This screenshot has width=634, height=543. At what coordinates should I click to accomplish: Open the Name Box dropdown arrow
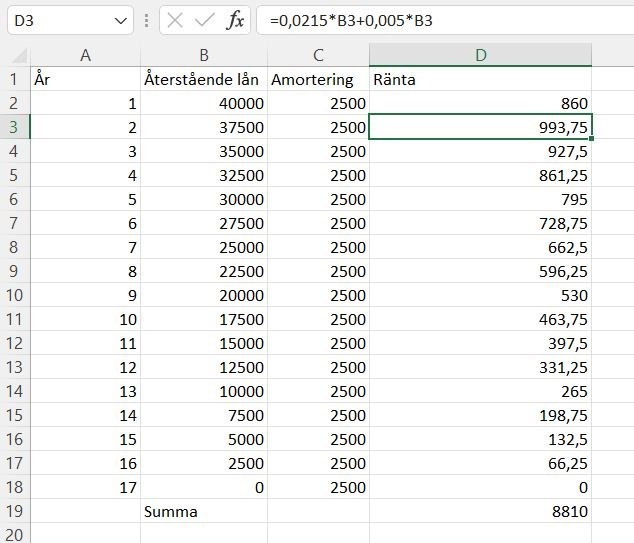[x=121, y=21]
